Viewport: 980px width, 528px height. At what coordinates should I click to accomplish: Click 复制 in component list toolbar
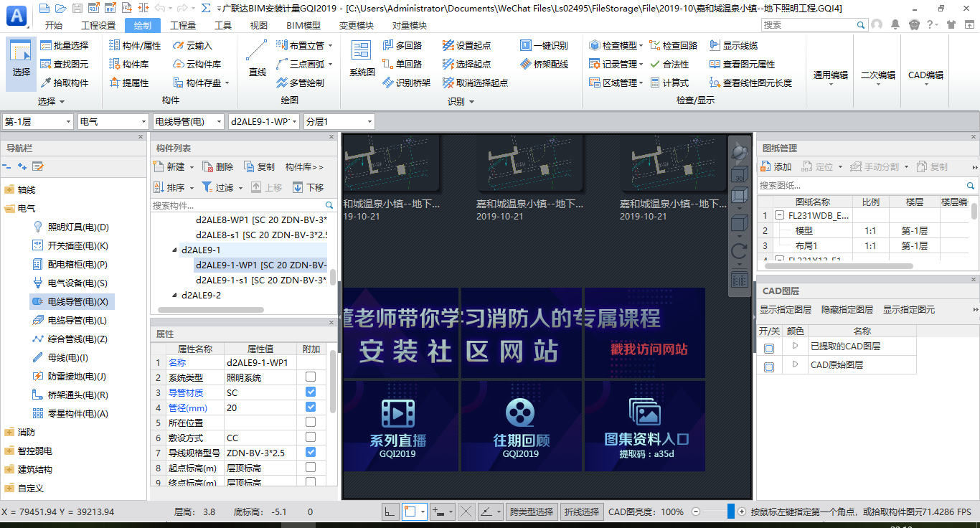[x=259, y=166]
